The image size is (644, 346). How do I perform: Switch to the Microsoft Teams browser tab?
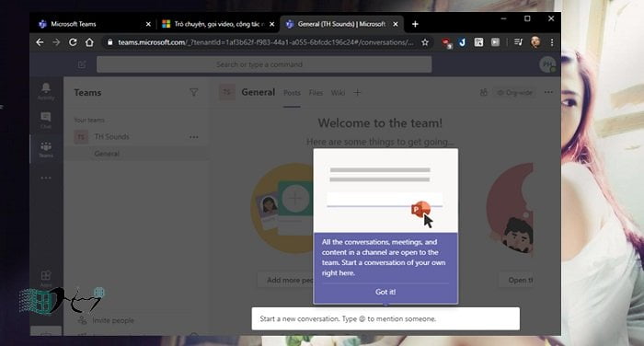(x=94, y=24)
